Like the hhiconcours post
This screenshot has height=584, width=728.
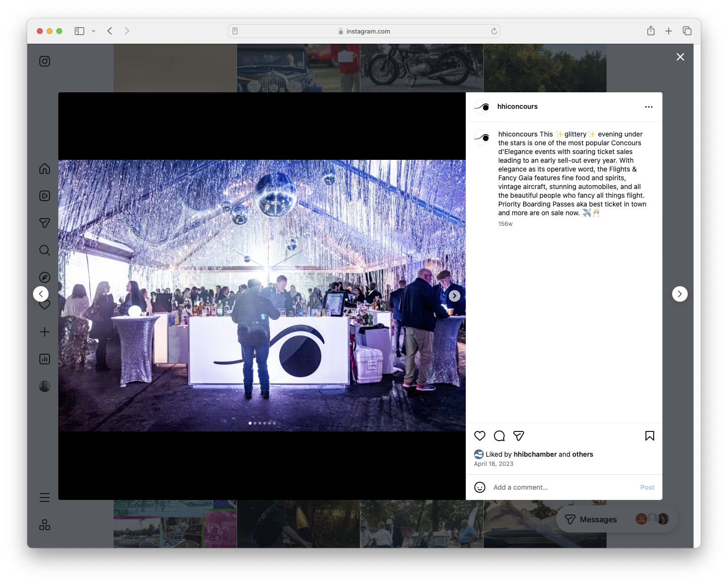(x=480, y=436)
